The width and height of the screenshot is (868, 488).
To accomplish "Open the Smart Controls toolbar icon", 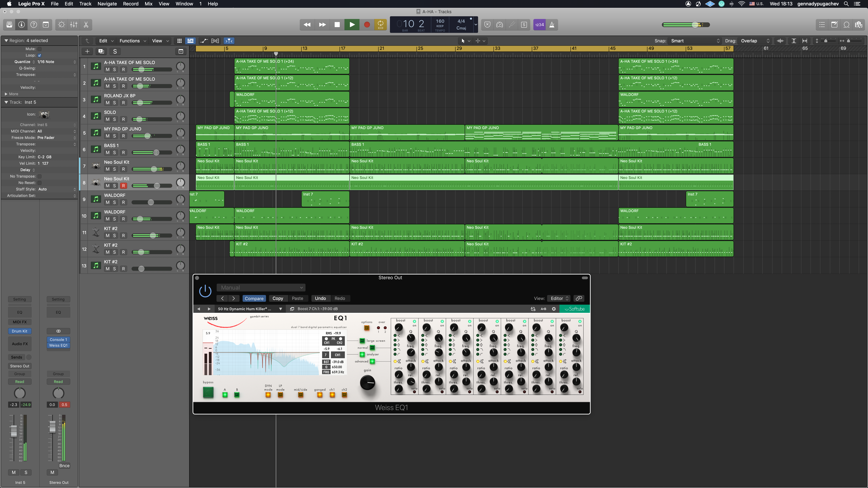I will pyautogui.click(x=61, y=25).
